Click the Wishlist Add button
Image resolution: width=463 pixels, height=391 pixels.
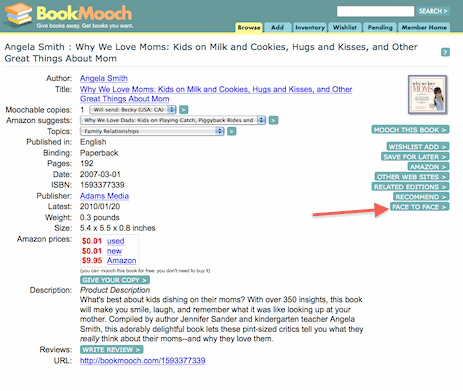tap(418, 147)
